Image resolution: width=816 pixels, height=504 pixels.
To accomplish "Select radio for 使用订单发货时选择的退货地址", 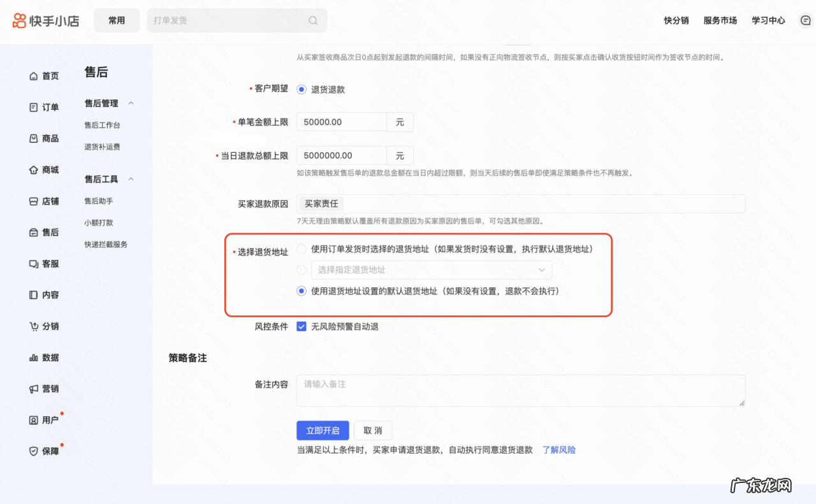I will 302,249.
